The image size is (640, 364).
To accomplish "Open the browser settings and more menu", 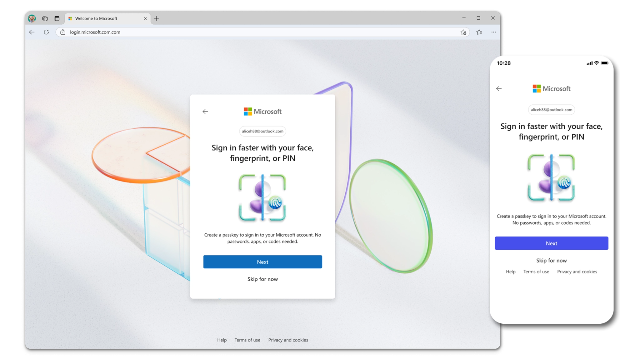I will [x=493, y=32].
